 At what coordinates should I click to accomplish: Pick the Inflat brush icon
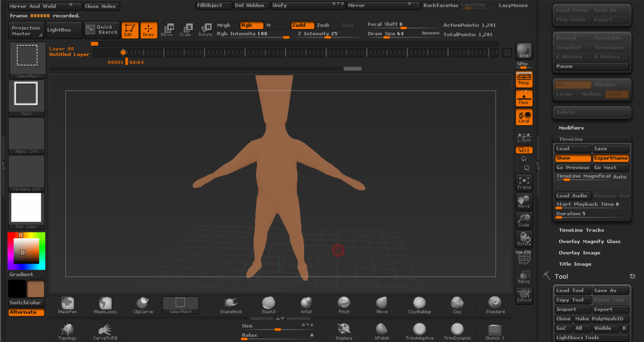click(306, 305)
